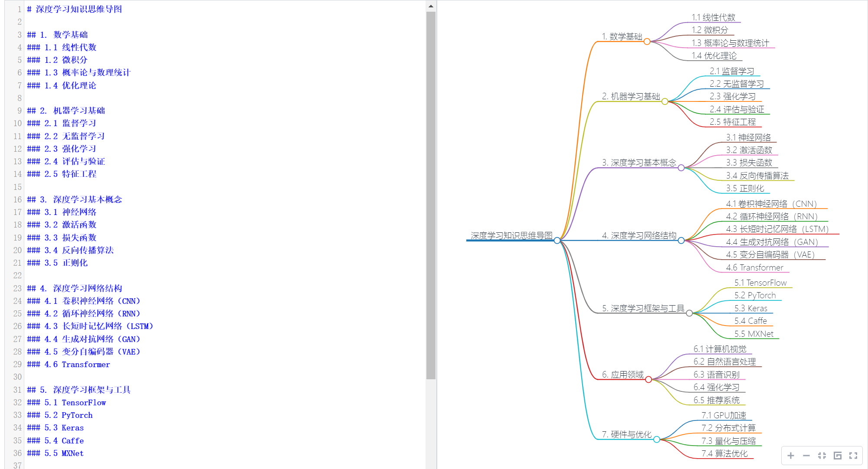Screen dimensions: 868x469
Task: Click the spiral layout toolbar icon
Action: [838, 456]
